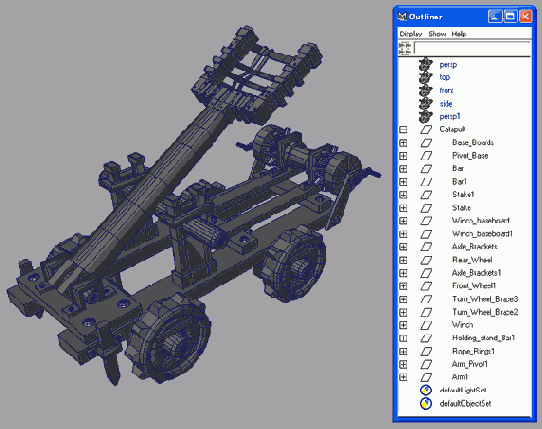Click the Turn_Wheel_Brace3 transform icon
The width and height of the screenshot is (542, 429).
426,299
